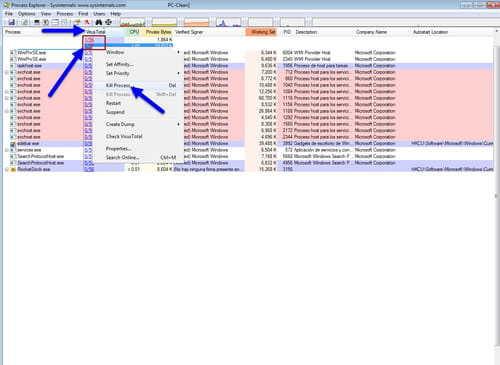Screen dimensions: 500x365
Task: Open the View menu
Action: (46, 14)
